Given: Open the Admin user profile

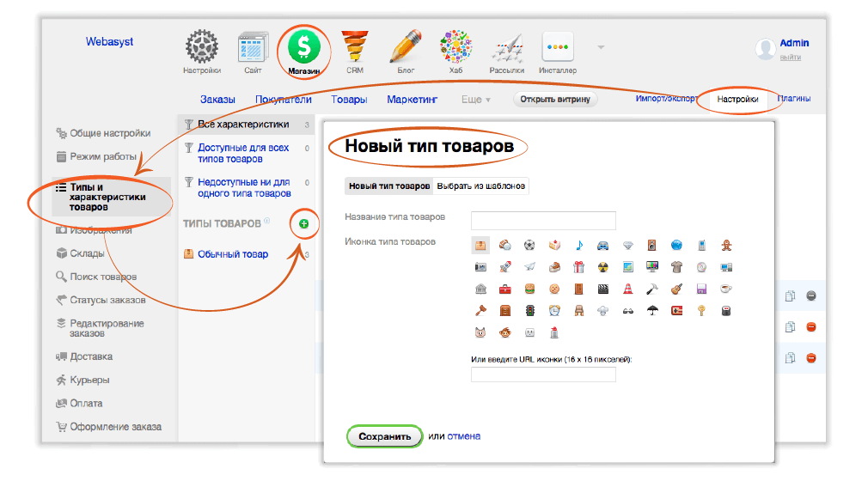Looking at the screenshot, I should pyautogui.click(x=794, y=43).
